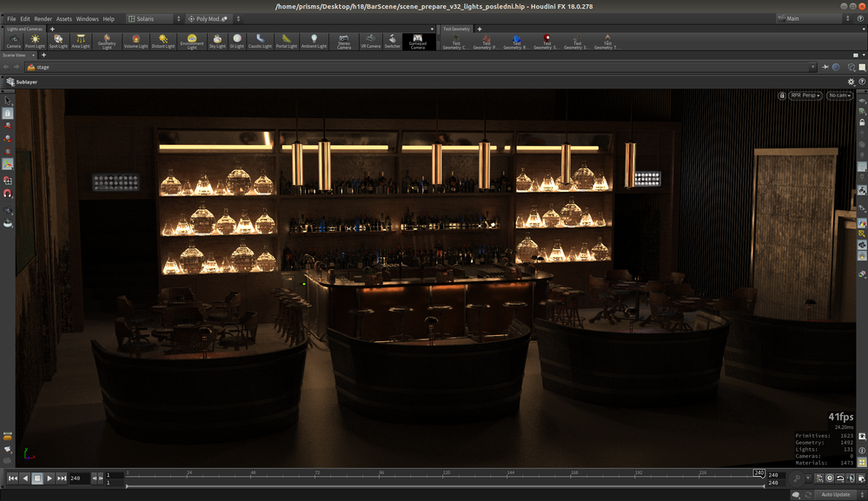Add a Spot Light from shelf

pyautogui.click(x=58, y=42)
